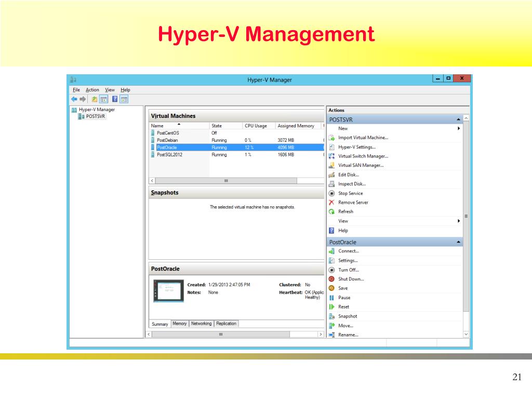Click the Move icon
Screen dimensions: 532x399
click(332, 326)
